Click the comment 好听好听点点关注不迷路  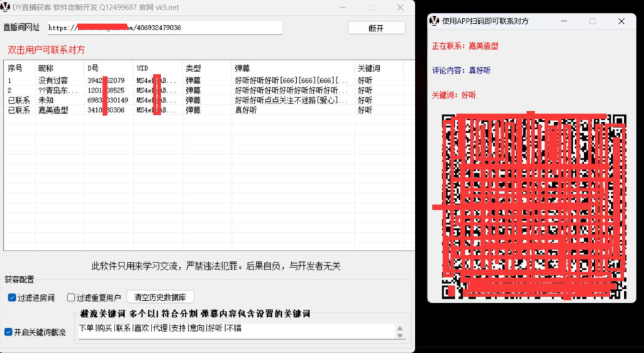click(x=292, y=100)
